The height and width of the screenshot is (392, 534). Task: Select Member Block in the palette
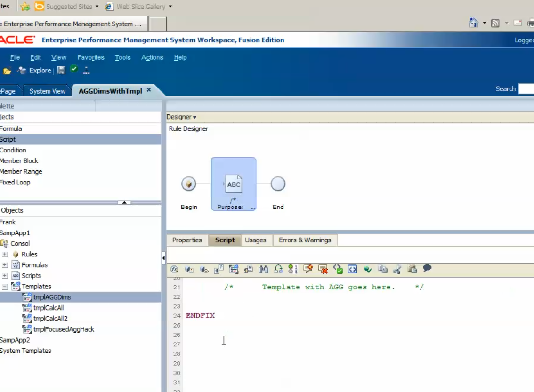(x=19, y=160)
